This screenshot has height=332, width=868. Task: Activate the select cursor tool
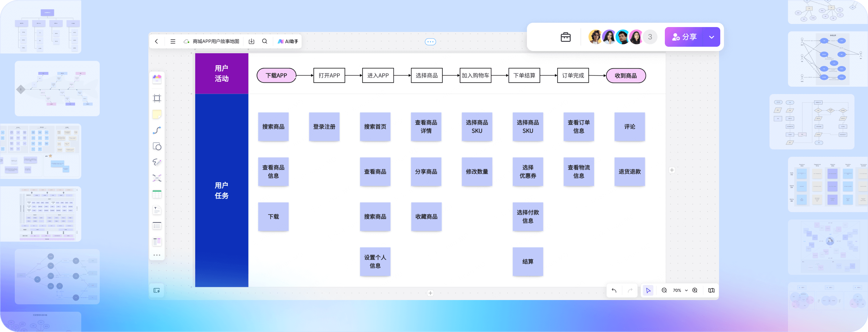point(648,290)
